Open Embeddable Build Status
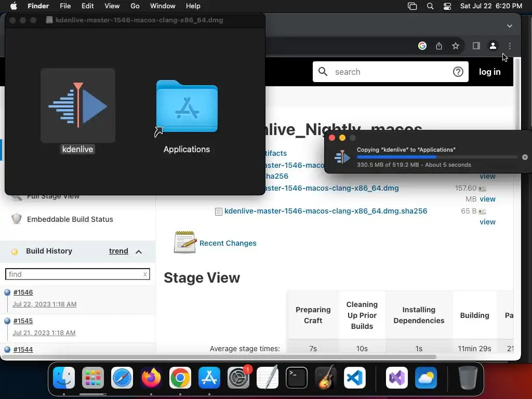This screenshot has width=532, height=399. tap(70, 219)
